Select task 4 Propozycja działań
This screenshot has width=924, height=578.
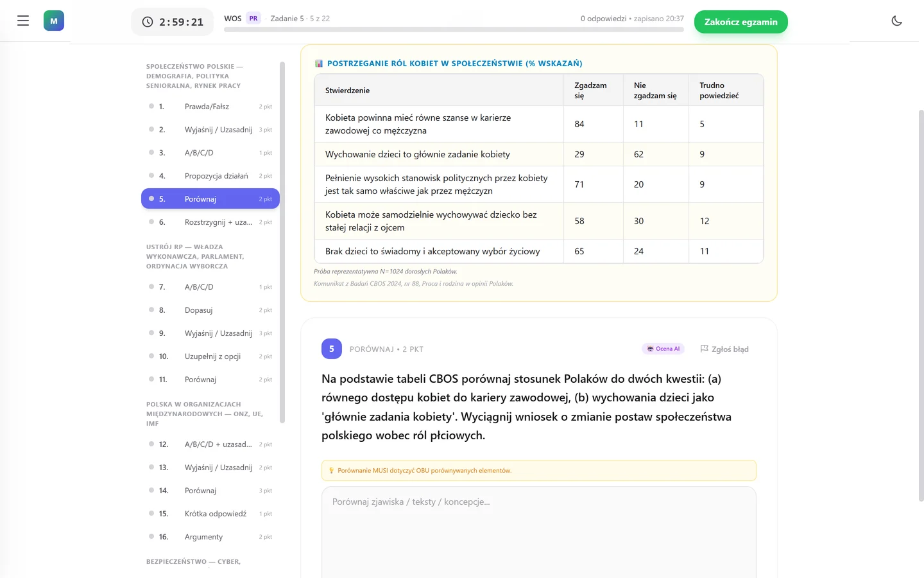coord(210,176)
